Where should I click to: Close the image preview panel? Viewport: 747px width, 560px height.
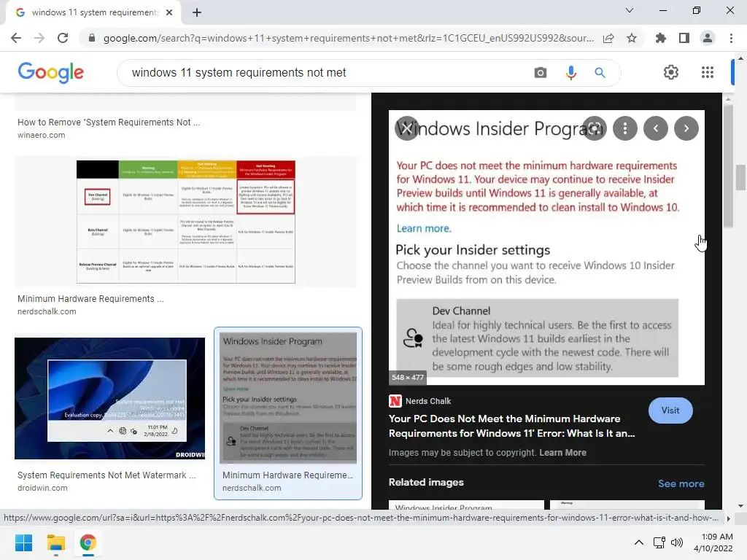406,128
